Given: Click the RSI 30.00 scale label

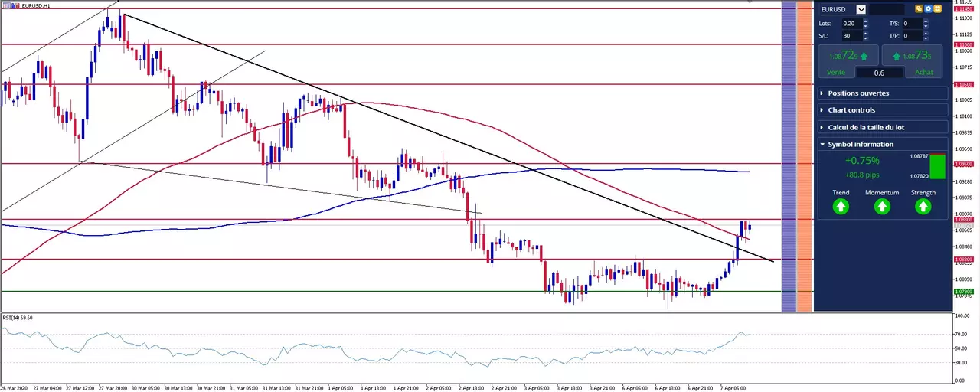Looking at the screenshot, I should point(962,362).
